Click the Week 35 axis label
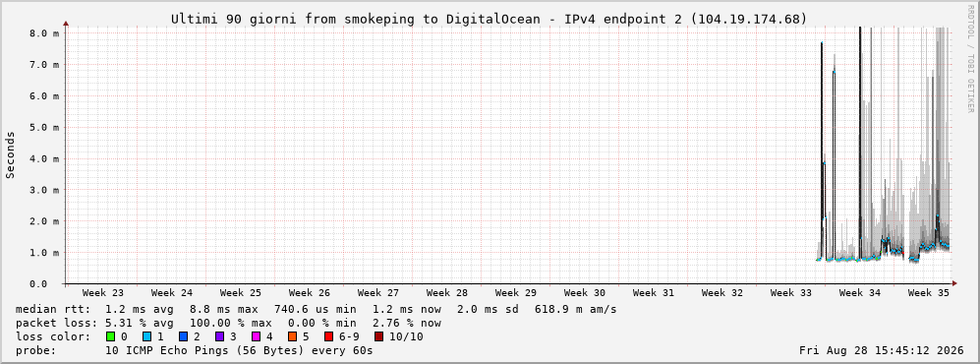Screen dimensions: 980x364 [928, 293]
